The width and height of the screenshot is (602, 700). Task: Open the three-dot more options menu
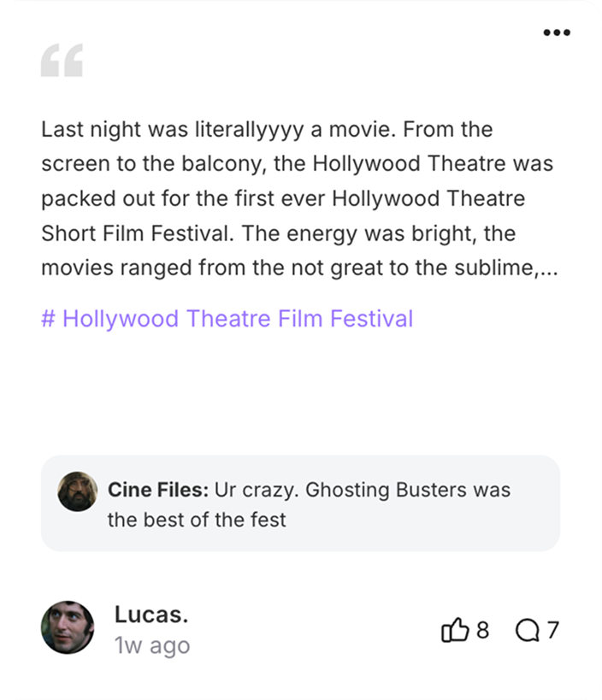point(556,32)
